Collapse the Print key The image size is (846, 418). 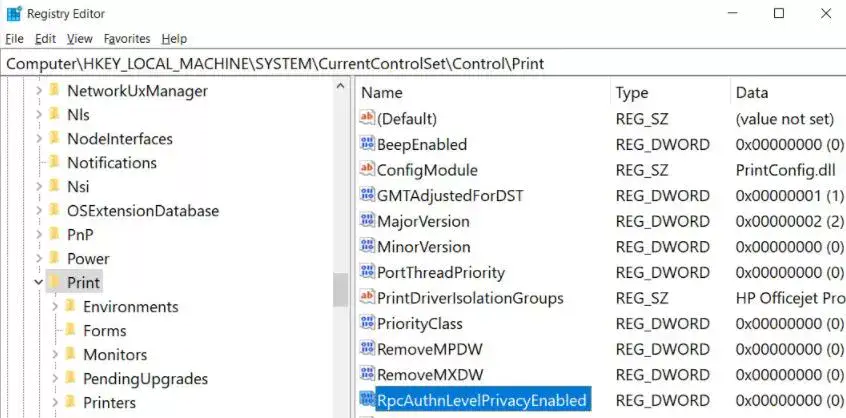pos(38,282)
